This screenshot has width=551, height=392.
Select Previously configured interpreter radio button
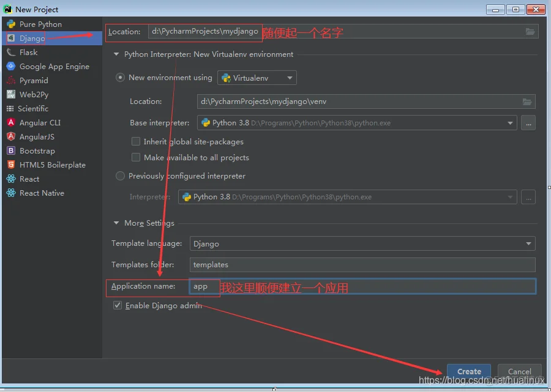120,176
